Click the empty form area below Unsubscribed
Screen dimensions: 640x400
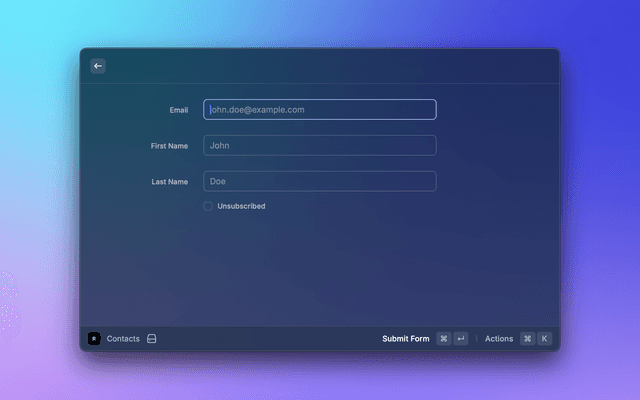click(320, 270)
